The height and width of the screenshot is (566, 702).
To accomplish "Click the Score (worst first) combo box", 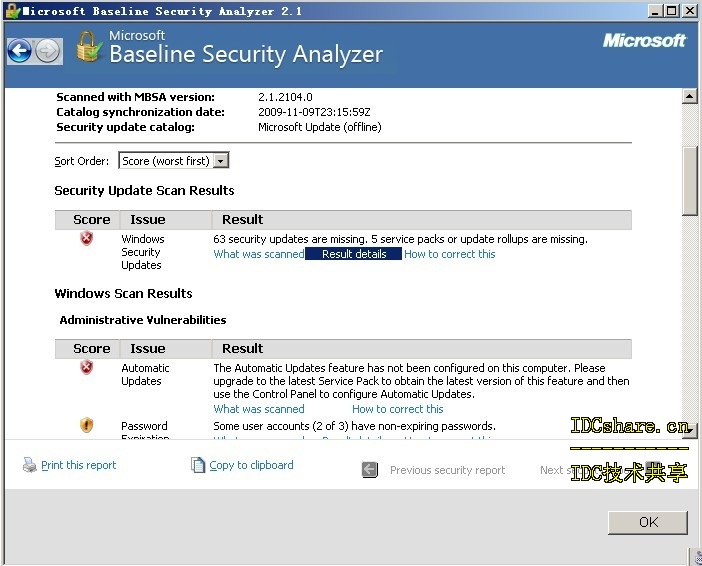I will (x=174, y=161).
